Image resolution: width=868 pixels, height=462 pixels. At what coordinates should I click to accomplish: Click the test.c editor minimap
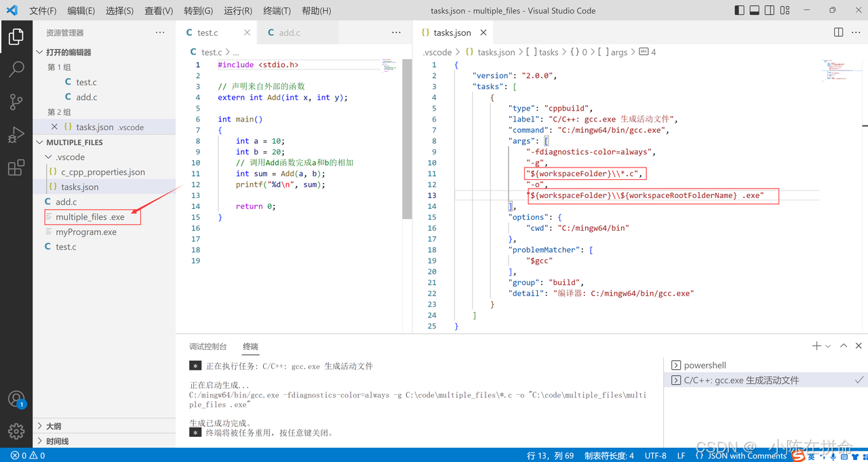tap(391, 65)
